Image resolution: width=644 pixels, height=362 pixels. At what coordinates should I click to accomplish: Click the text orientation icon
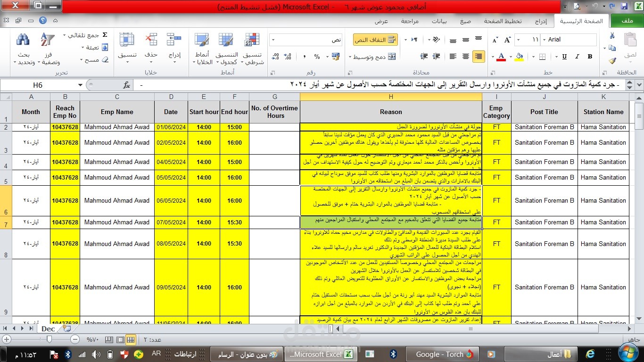[437, 40]
